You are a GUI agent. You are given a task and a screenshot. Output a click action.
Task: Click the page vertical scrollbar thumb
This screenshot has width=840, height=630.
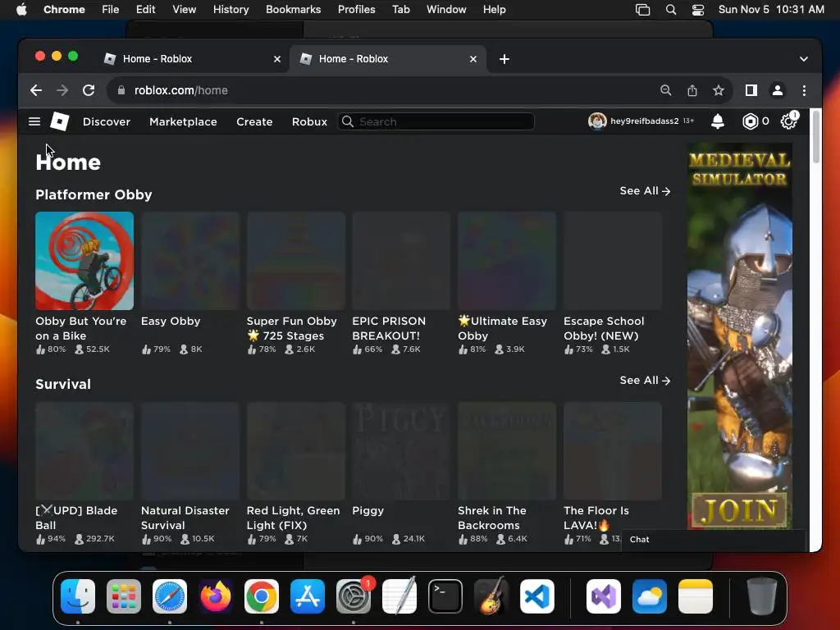(816, 137)
